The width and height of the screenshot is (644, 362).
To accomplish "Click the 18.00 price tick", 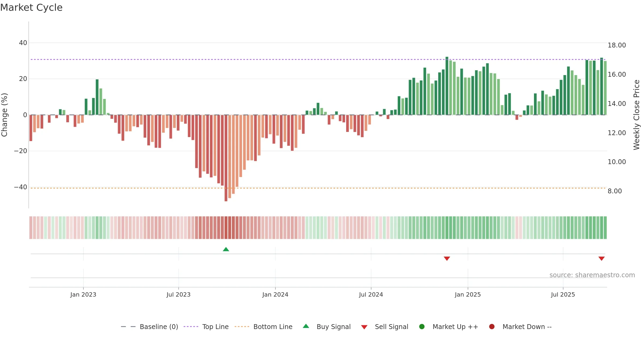I will click(617, 45).
